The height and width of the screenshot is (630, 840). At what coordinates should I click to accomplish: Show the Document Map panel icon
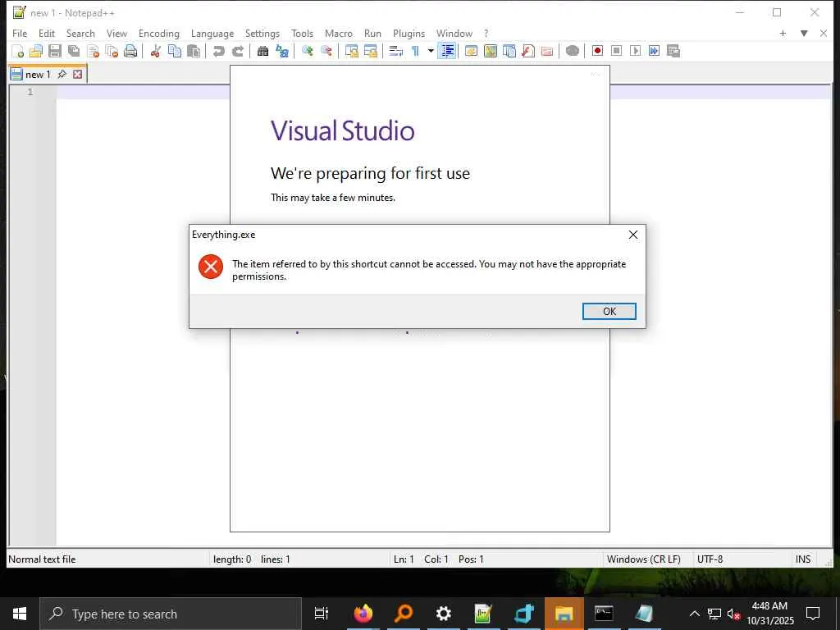pos(491,51)
